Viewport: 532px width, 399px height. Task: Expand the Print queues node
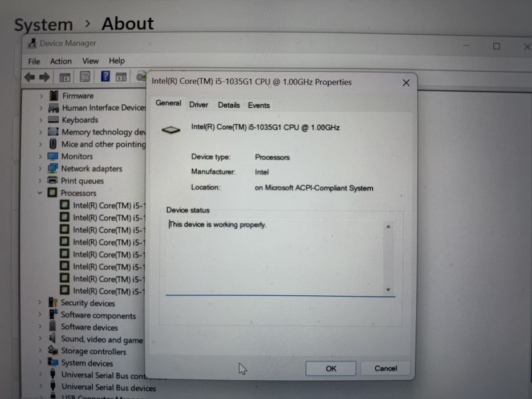[x=40, y=181]
